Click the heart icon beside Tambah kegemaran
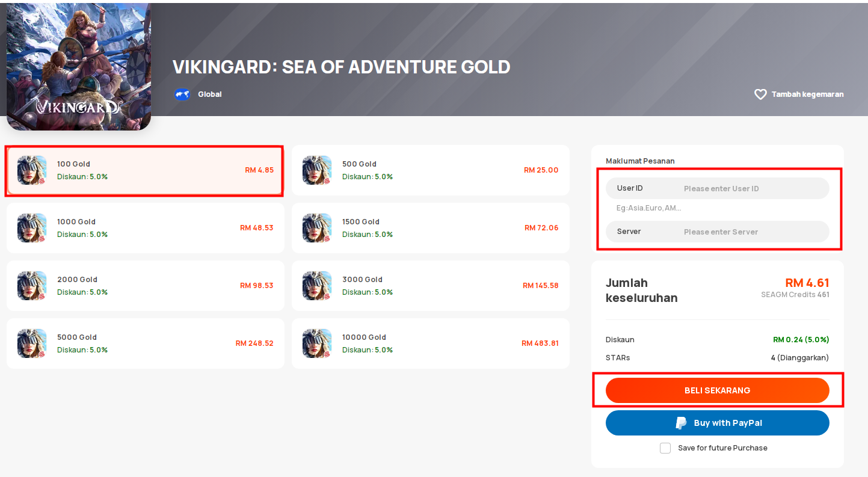 tap(760, 94)
